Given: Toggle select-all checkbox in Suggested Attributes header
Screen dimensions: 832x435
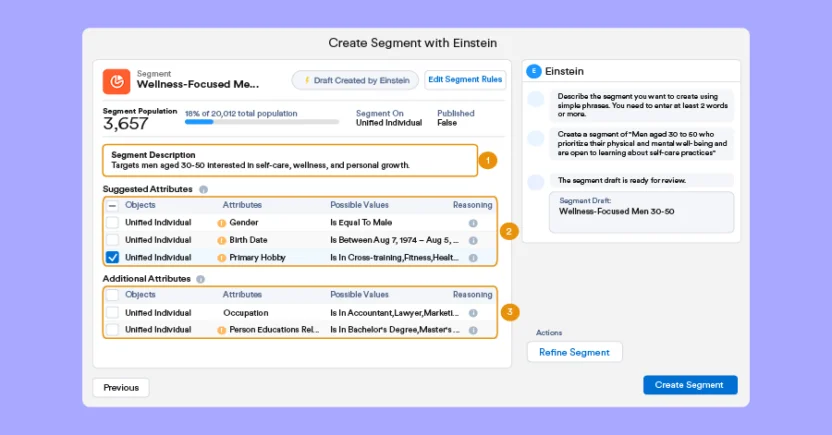Looking at the screenshot, I should [x=112, y=205].
